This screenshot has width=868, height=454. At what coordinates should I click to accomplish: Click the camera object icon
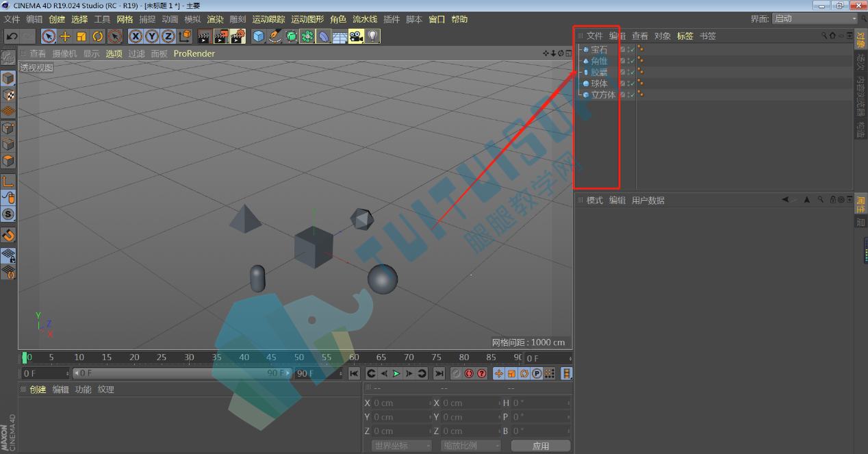[x=356, y=36]
